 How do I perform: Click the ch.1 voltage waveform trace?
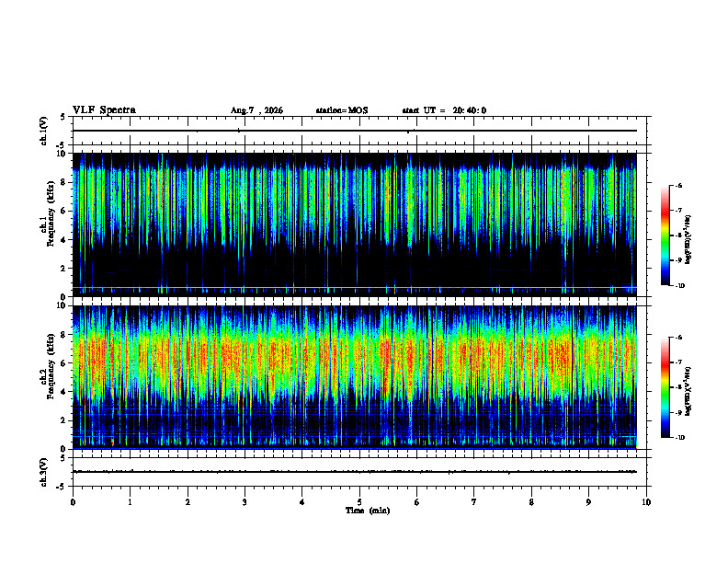355,131
